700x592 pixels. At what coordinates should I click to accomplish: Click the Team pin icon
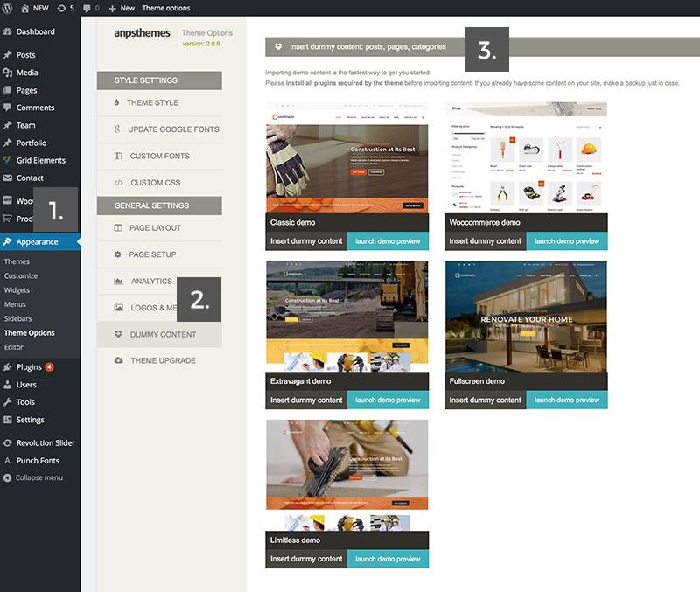click(x=7, y=125)
